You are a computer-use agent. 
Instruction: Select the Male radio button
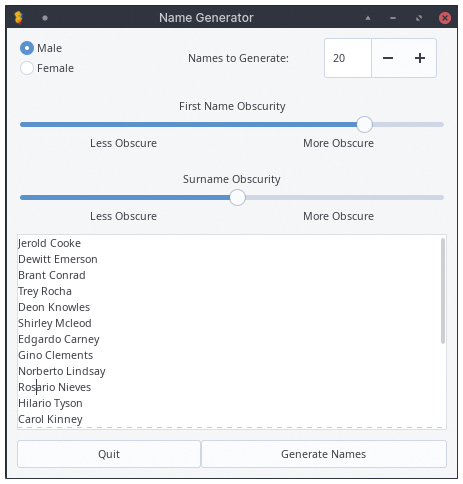27,48
